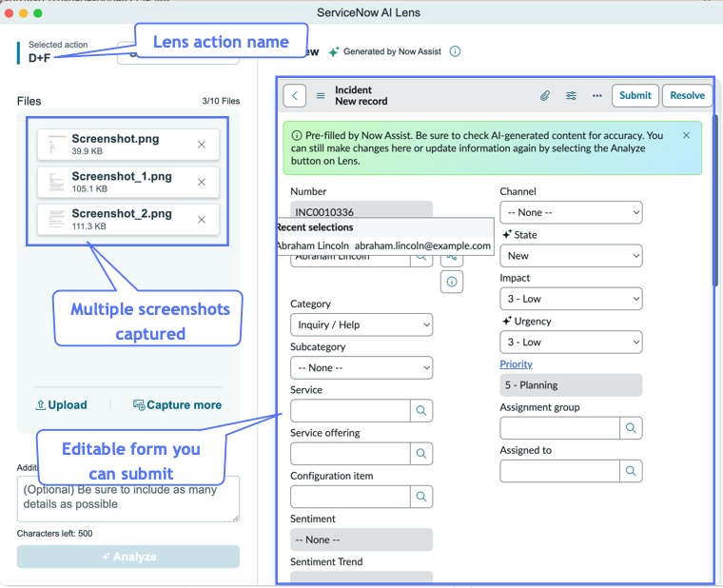Click the Priority link

(516, 364)
